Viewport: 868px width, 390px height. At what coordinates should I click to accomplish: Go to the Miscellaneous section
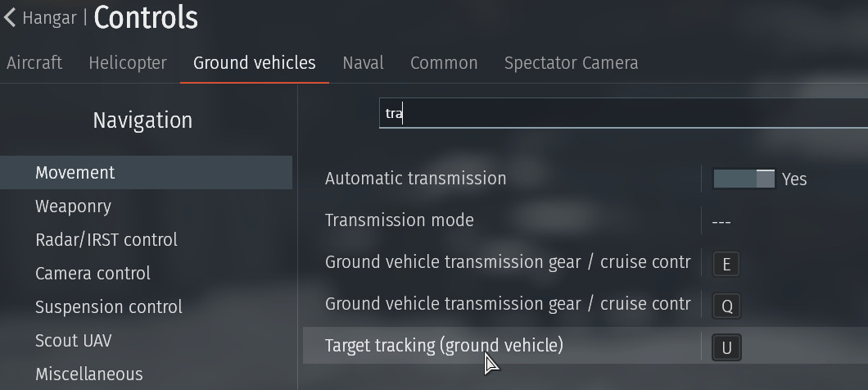(89, 374)
